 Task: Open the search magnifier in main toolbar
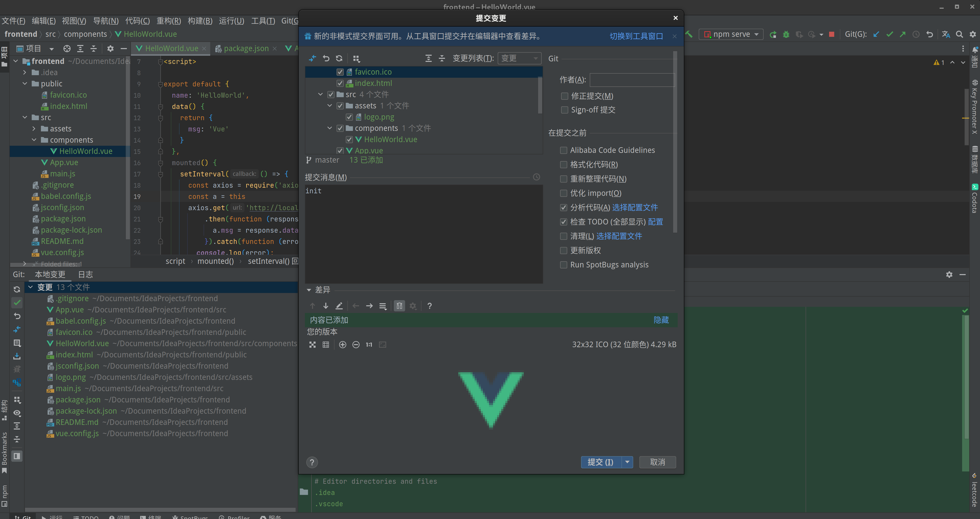[959, 34]
